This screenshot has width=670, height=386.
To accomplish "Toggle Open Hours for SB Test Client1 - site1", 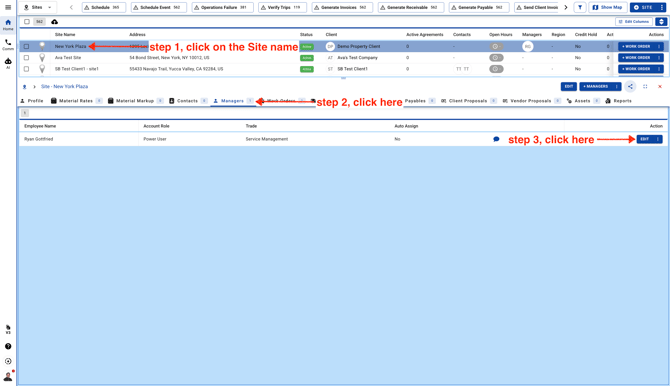I will point(496,69).
